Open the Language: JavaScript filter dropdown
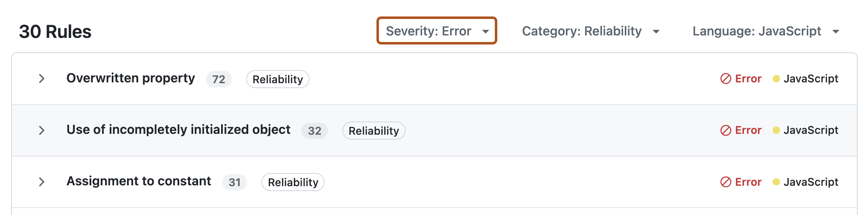This screenshot has width=868, height=215. pos(765,31)
